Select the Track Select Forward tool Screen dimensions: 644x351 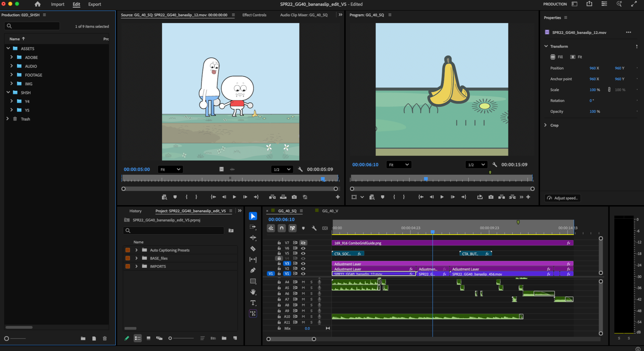coord(253,227)
